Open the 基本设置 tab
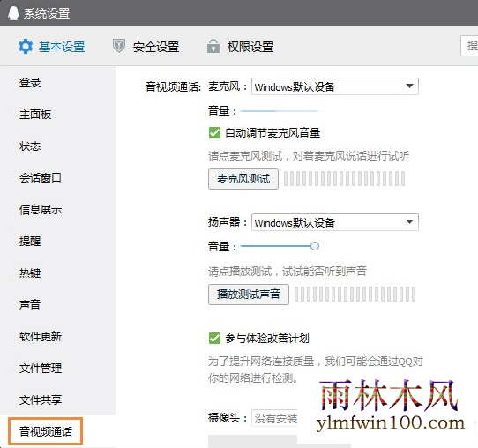Viewport: 478px width, 448px height. 62,47
